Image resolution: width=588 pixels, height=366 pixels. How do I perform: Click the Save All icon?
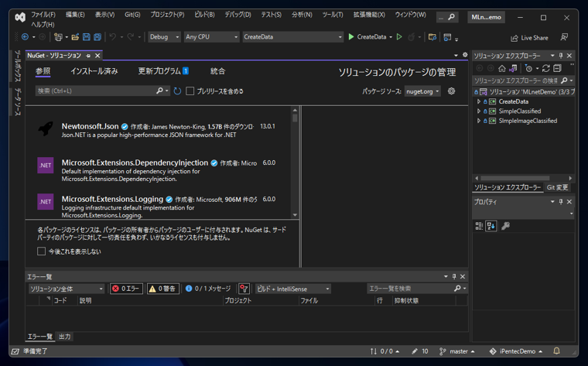pos(97,36)
